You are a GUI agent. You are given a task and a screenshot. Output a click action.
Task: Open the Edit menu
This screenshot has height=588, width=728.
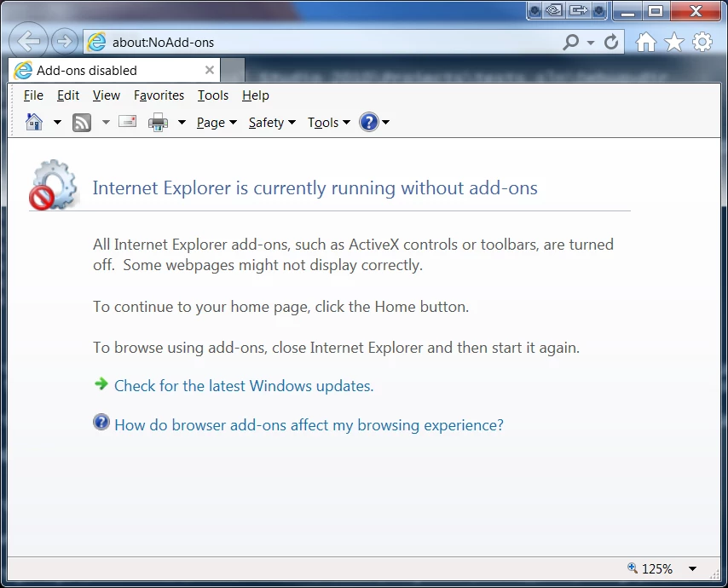pos(68,95)
